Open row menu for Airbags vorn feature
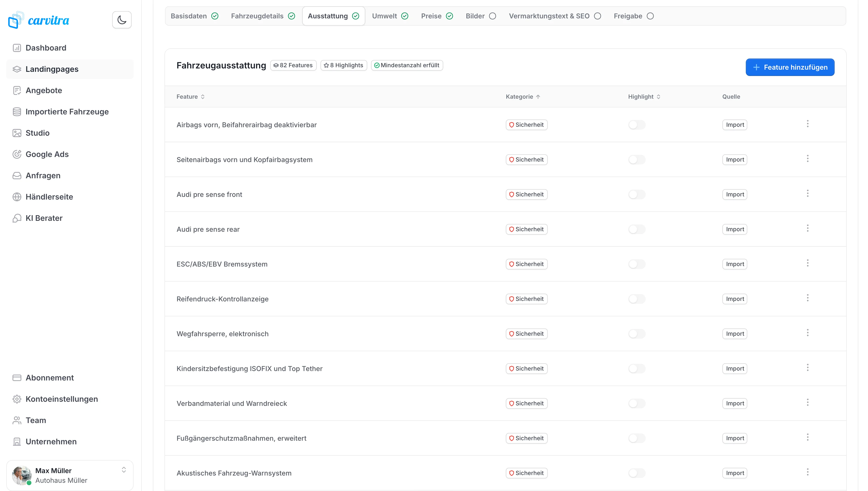 [x=808, y=124]
